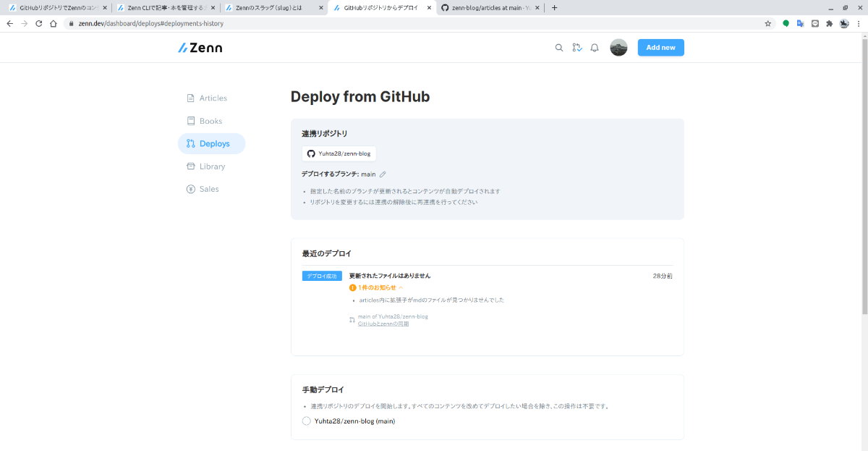Click the browser home icon
The width and height of the screenshot is (868, 451).
[53, 23]
